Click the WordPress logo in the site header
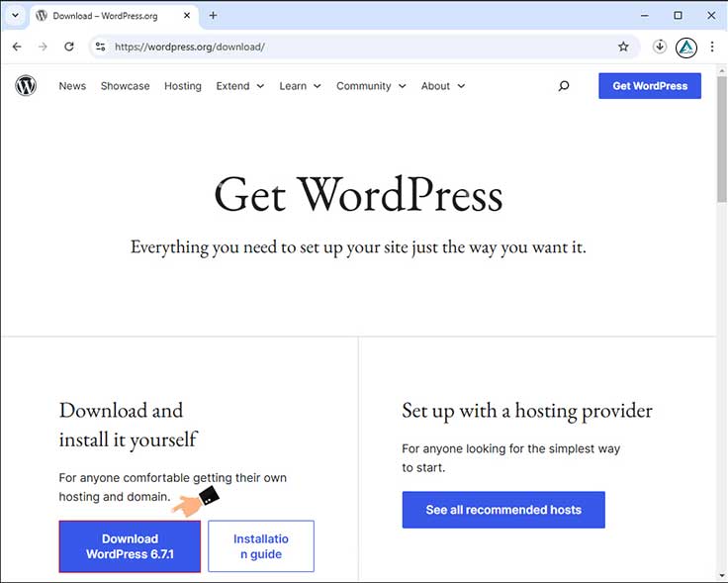 click(26, 85)
